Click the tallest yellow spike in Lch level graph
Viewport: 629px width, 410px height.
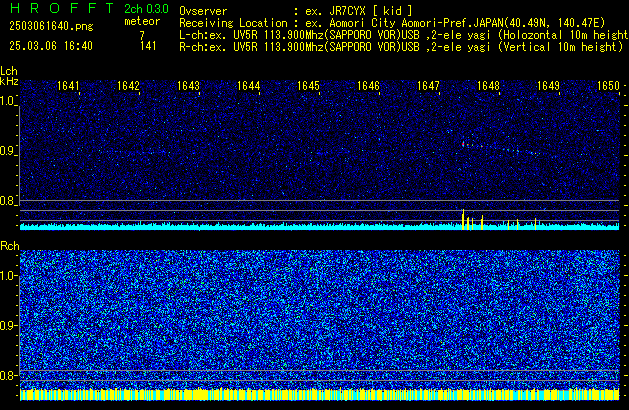coord(463,219)
